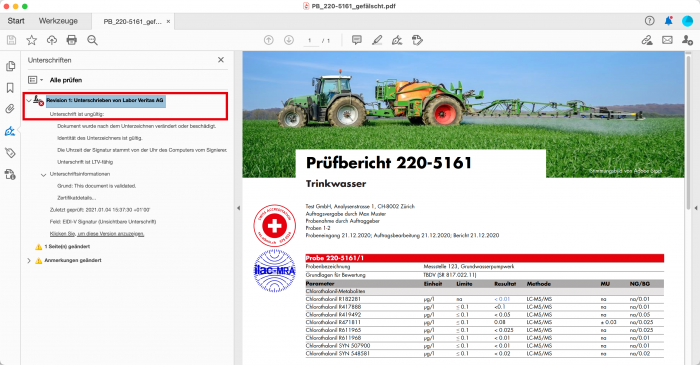Print the document with the printer icon

click(x=71, y=40)
